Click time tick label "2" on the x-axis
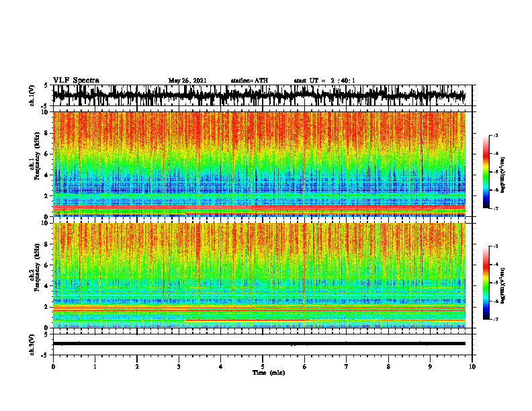532x411 pixels. pyautogui.click(x=137, y=367)
